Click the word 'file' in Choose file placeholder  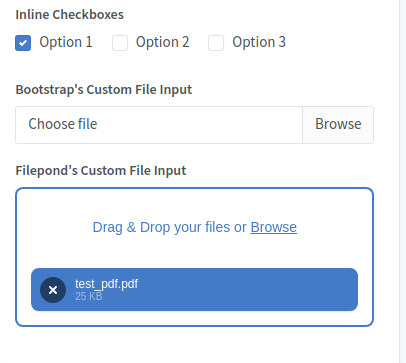(87, 124)
